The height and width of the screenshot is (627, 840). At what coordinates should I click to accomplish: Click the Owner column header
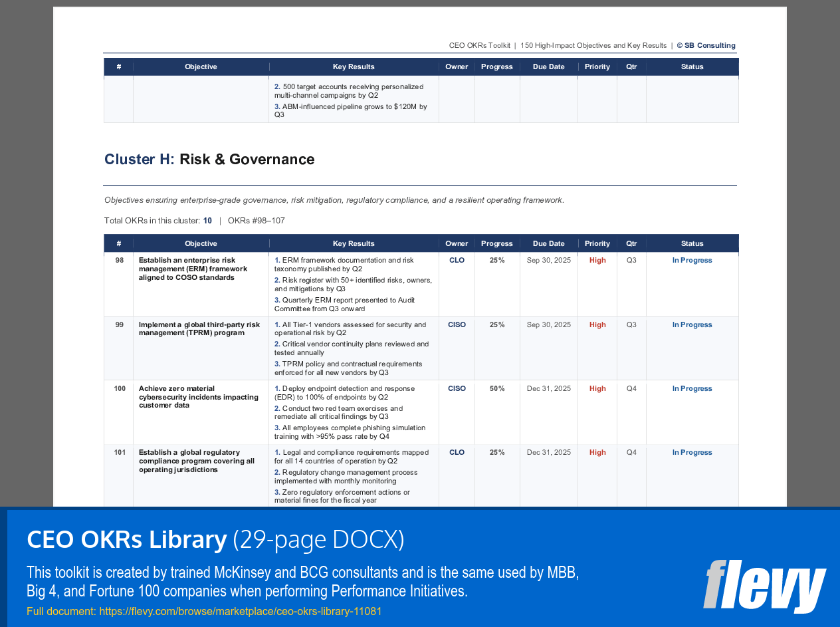tap(457, 243)
